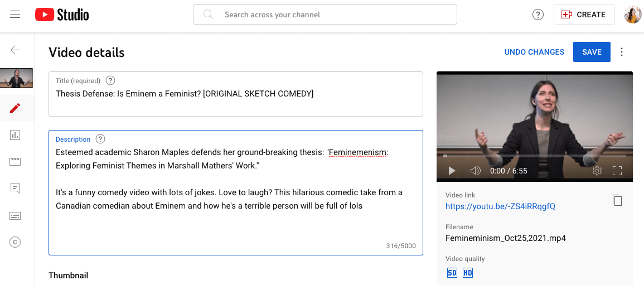Open the three-dot options menu
This screenshot has height=285, width=644.
click(x=622, y=52)
